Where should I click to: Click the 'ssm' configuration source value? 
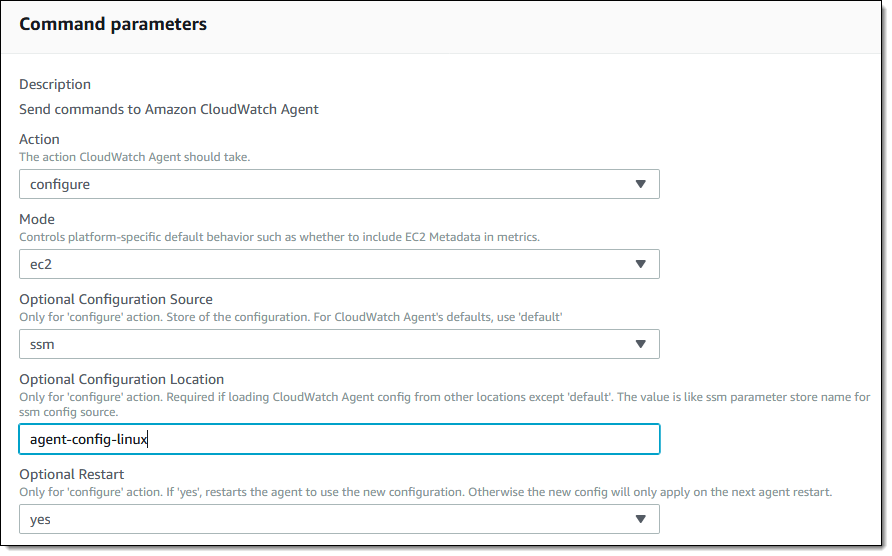44,345
